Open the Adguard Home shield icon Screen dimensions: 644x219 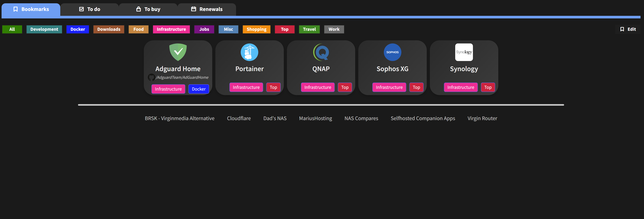pos(178,52)
